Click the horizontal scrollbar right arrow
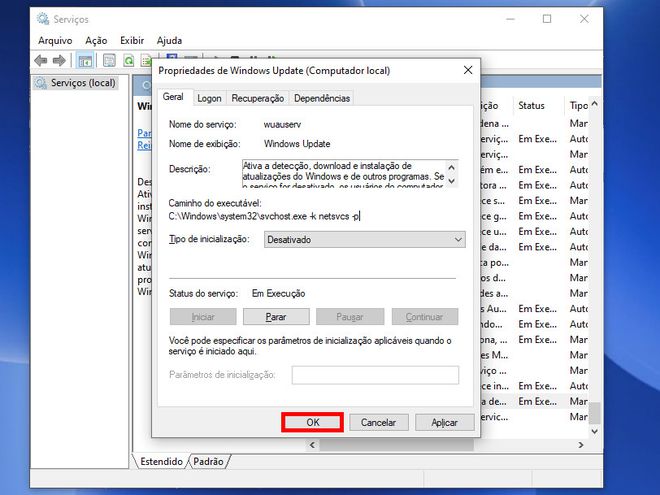 tap(581, 445)
